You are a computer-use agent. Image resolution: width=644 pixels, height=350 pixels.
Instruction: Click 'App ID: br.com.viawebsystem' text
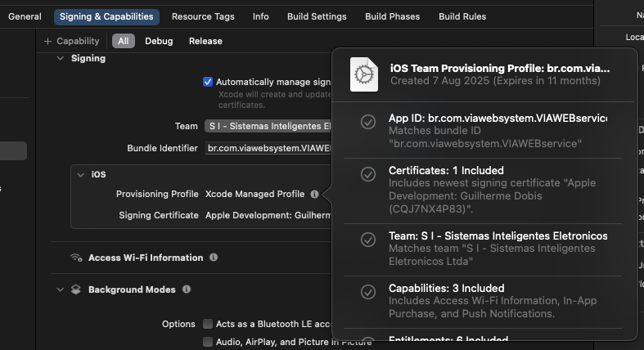498,119
